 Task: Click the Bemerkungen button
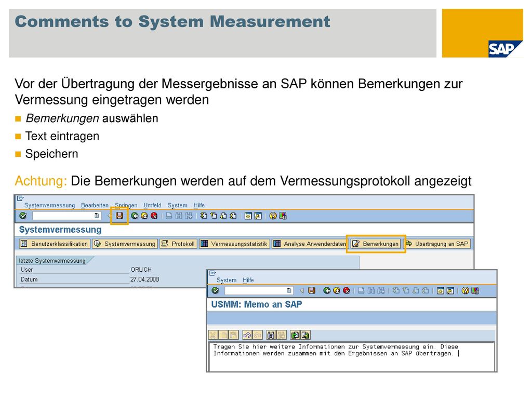tap(376, 244)
